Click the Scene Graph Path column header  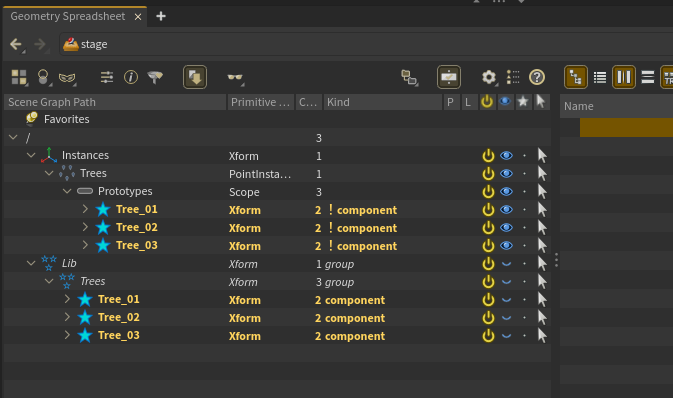coord(115,102)
